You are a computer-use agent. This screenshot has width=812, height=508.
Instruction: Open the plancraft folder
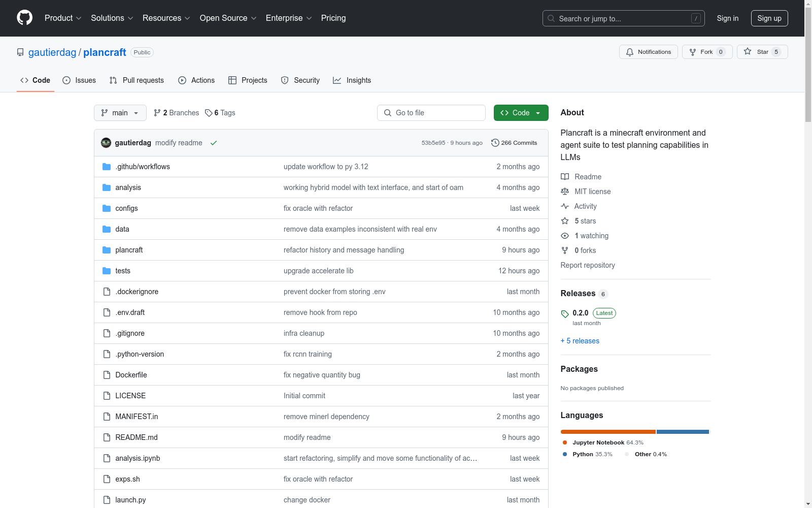(x=129, y=250)
